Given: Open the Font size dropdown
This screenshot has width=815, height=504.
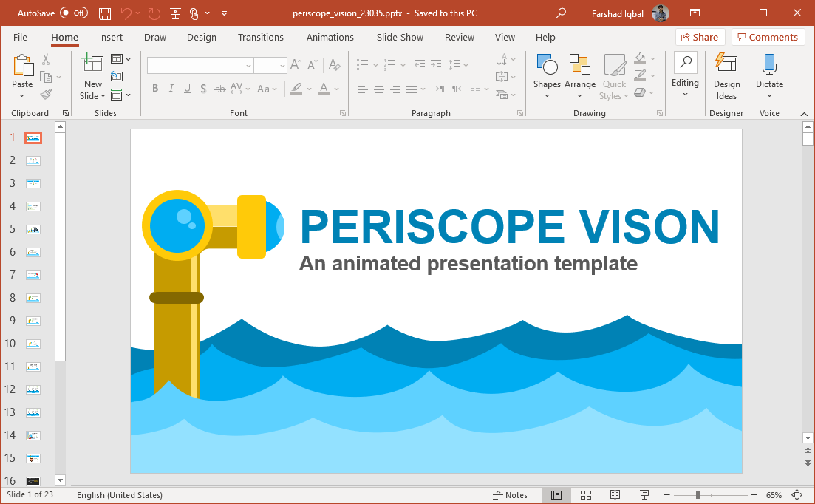Looking at the screenshot, I should (282, 65).
